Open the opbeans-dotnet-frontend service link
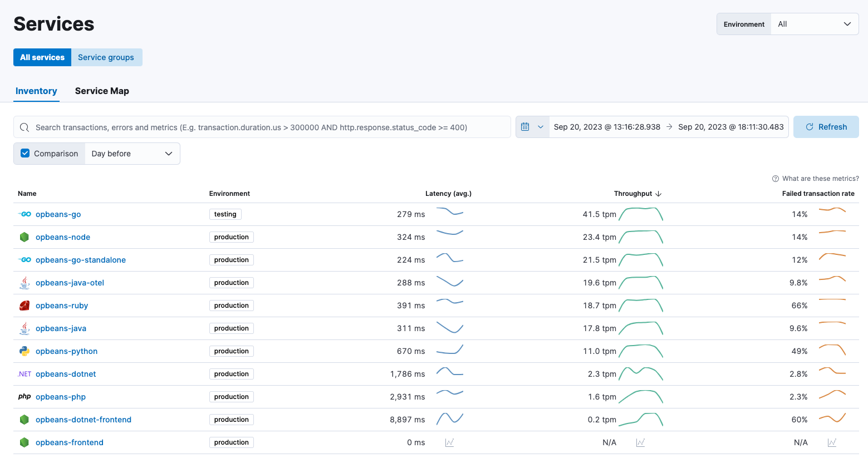 [84, 420]
